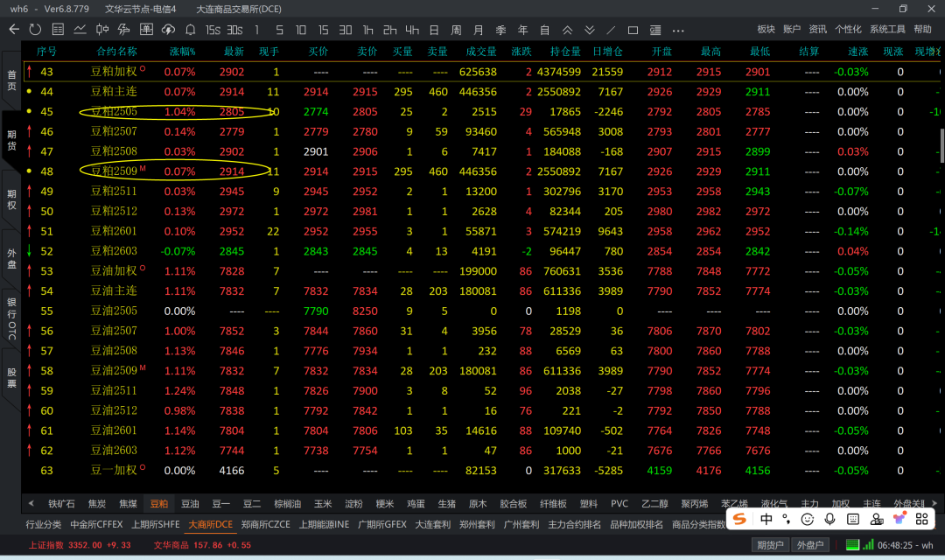Switch to 股票 sidebar tab
The image size is (945, 560).
(11, 377)
